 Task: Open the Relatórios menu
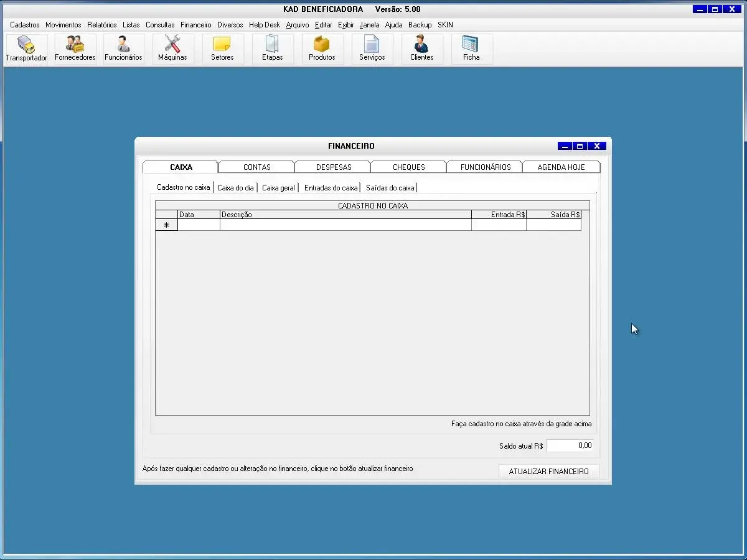101,25
